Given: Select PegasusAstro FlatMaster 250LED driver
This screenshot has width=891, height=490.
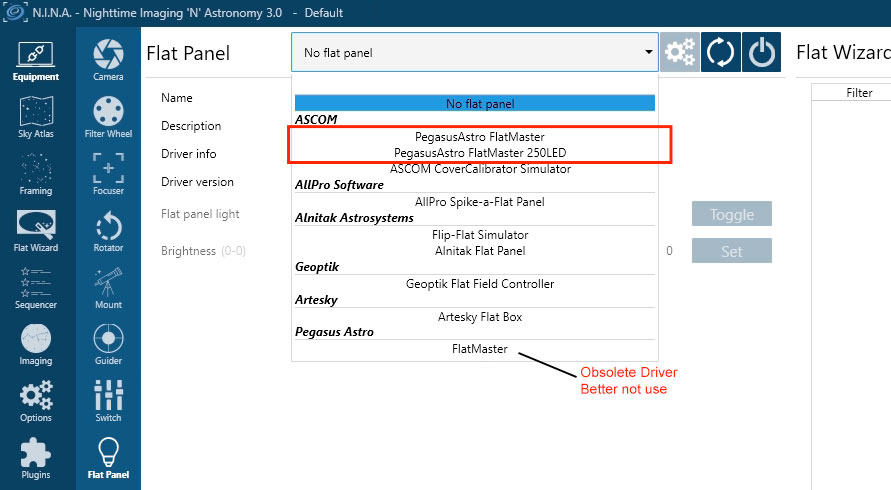Looking at the screenshot, I should [x=480, y=152].
